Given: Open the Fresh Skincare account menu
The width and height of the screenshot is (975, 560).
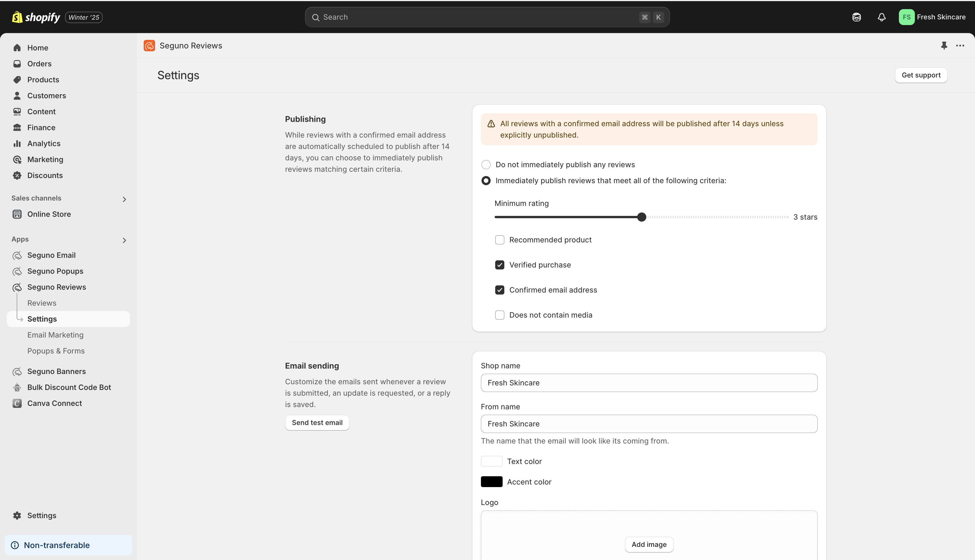Looking at the screenshot, I should coord(932,17).
